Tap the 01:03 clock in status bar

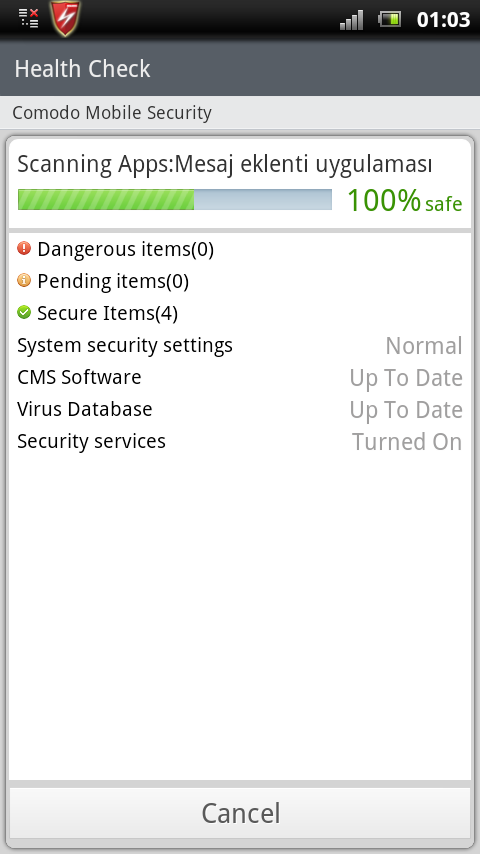point(443,20)
